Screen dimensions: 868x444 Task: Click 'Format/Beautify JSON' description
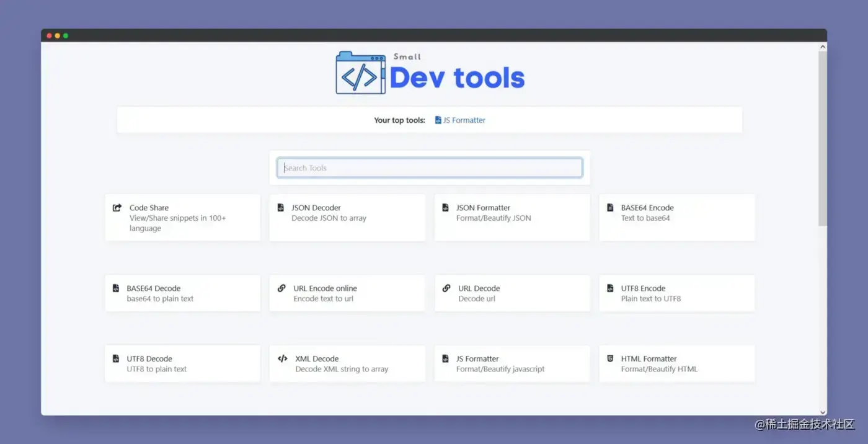494,218
